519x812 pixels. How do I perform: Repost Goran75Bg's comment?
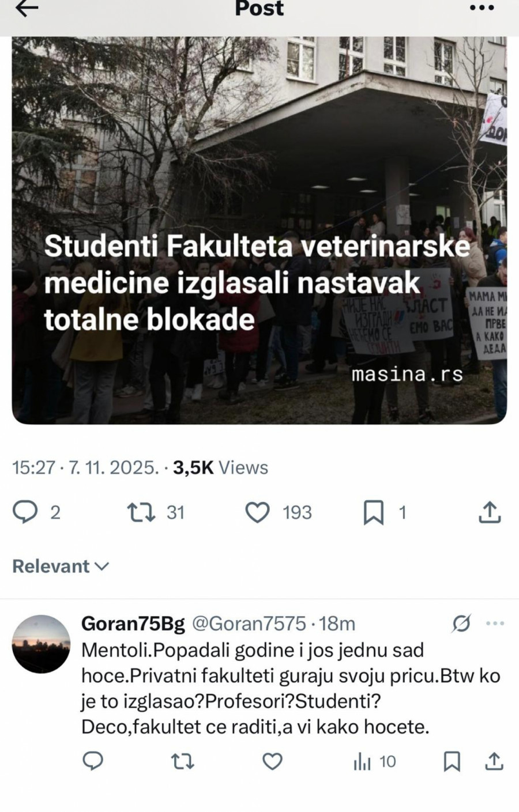[183, 762]
